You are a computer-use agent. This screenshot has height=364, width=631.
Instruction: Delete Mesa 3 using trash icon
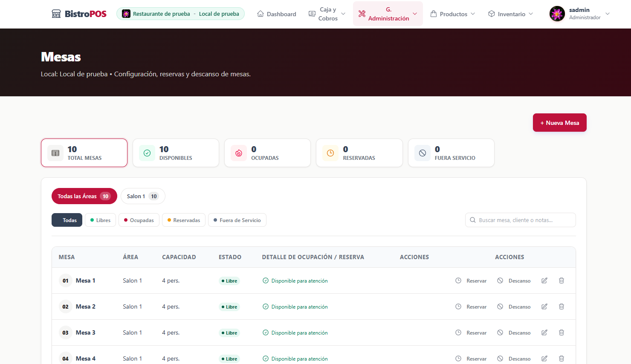pyautogui.click(x=562, y=332)
